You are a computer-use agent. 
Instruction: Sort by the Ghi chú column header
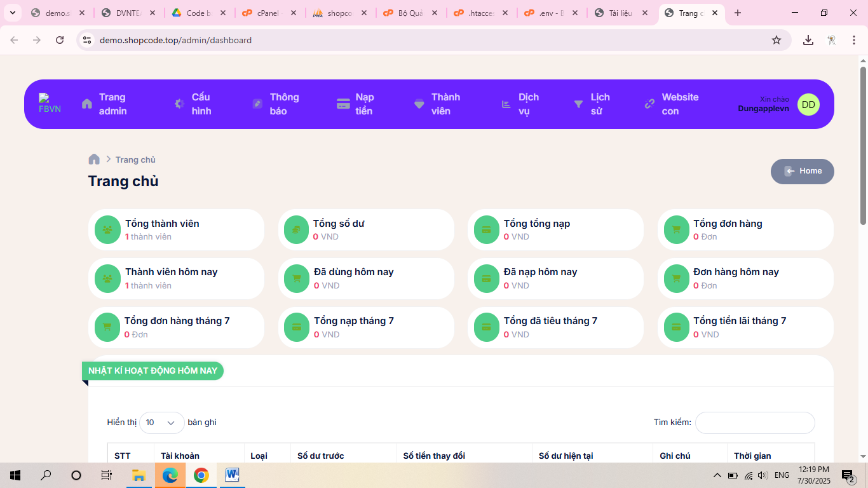(x=690, y=456)
